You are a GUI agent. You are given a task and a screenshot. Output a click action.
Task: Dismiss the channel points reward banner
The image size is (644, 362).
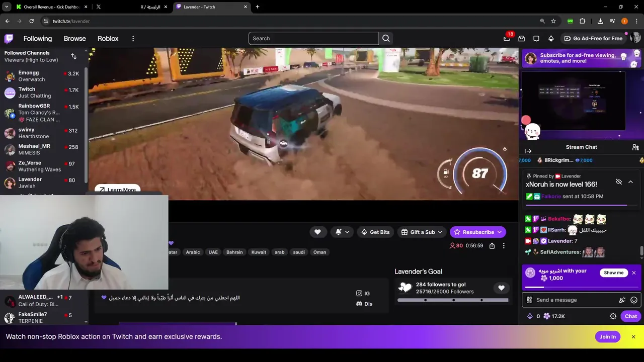click(634, 273)
